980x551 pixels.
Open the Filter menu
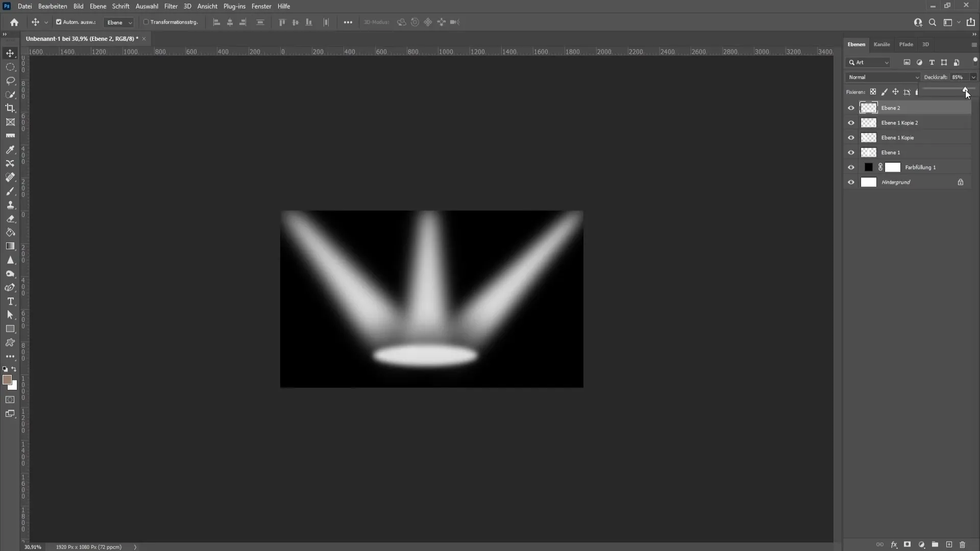click(x=170, y=6)
